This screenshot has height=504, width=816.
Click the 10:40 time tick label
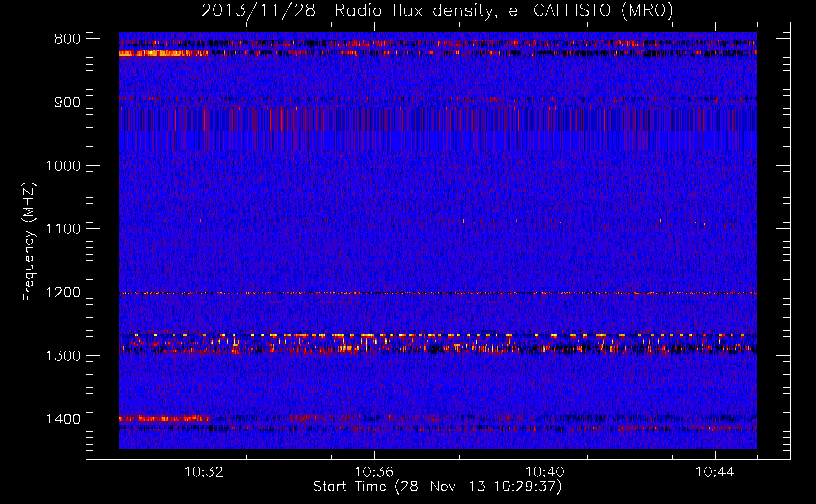tap(545, 472)
